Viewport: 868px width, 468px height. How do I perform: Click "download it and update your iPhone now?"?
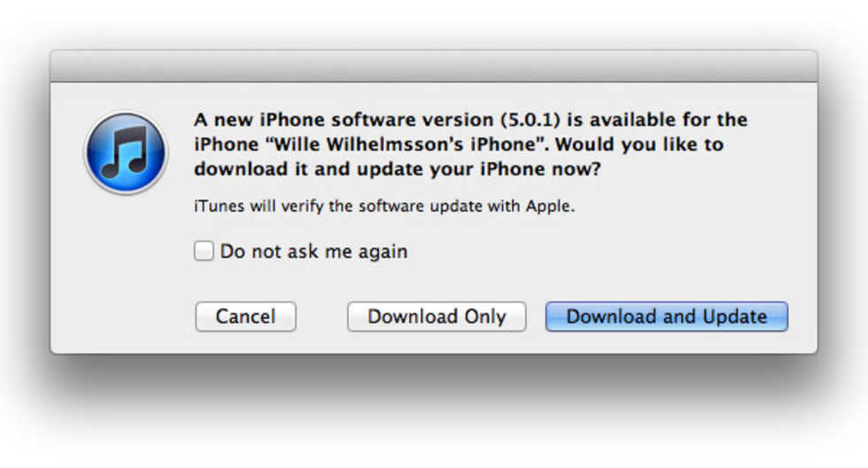[x=398, y=168]
